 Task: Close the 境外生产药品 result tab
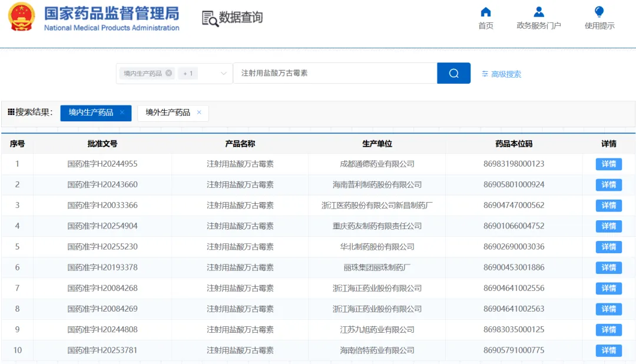click(x=199, y=112)
